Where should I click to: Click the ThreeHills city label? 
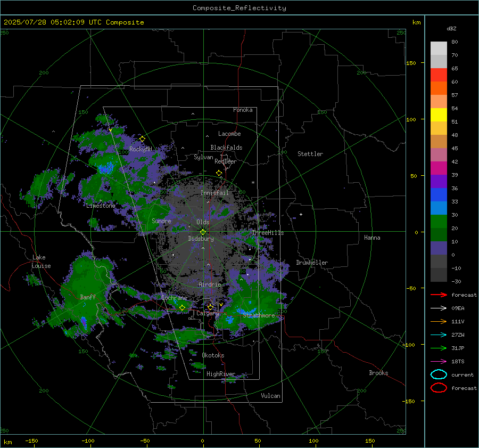268,233
